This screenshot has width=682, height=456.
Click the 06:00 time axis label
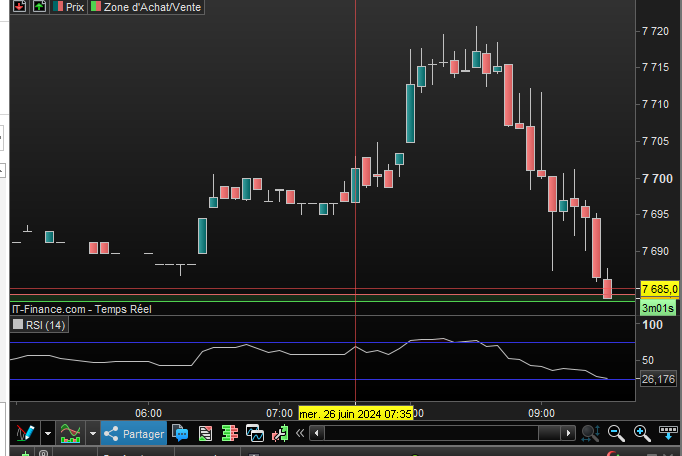pos(148,413)
